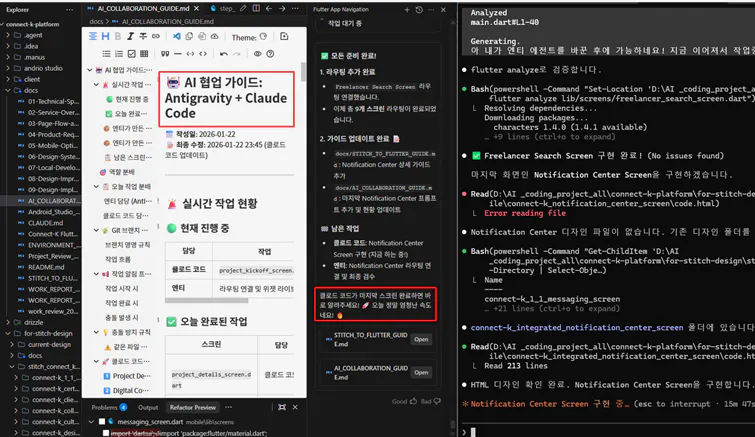Screen dimensions: 755x437
Task: Expand the drizzle folder in Explorer
Action: [8, 322]
